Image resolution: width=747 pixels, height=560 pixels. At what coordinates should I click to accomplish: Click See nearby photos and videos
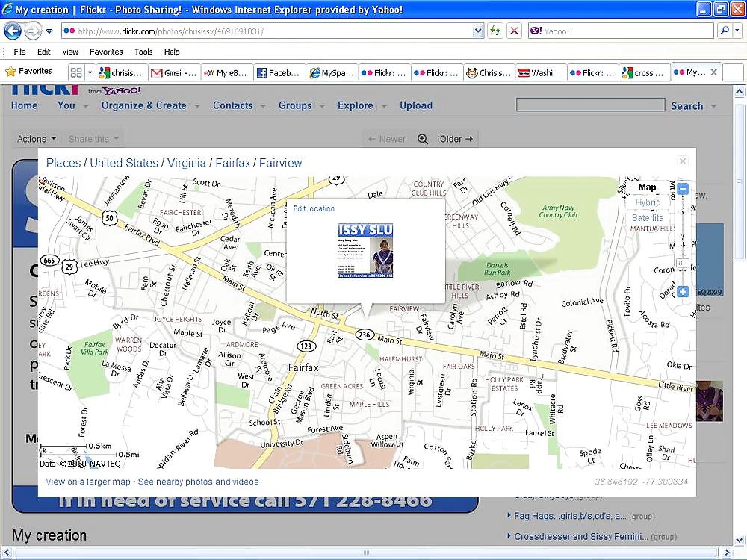tap(198, 482)
